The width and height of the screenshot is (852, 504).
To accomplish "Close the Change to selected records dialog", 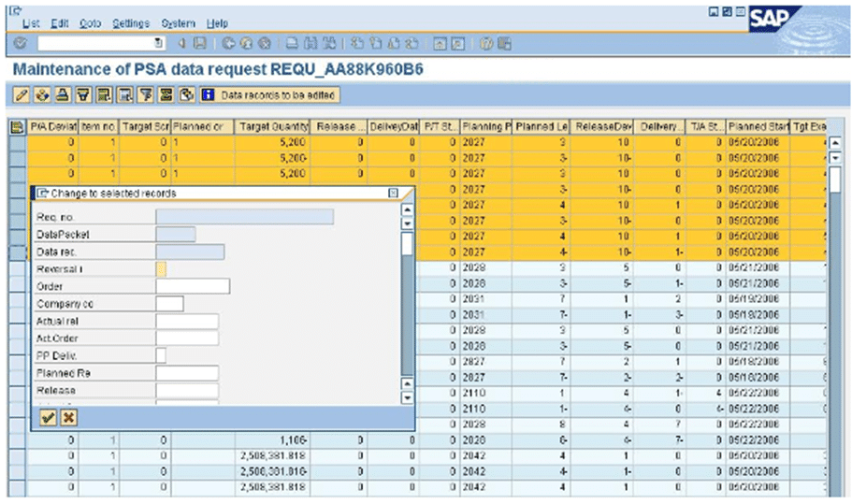I will pos(393,193).
